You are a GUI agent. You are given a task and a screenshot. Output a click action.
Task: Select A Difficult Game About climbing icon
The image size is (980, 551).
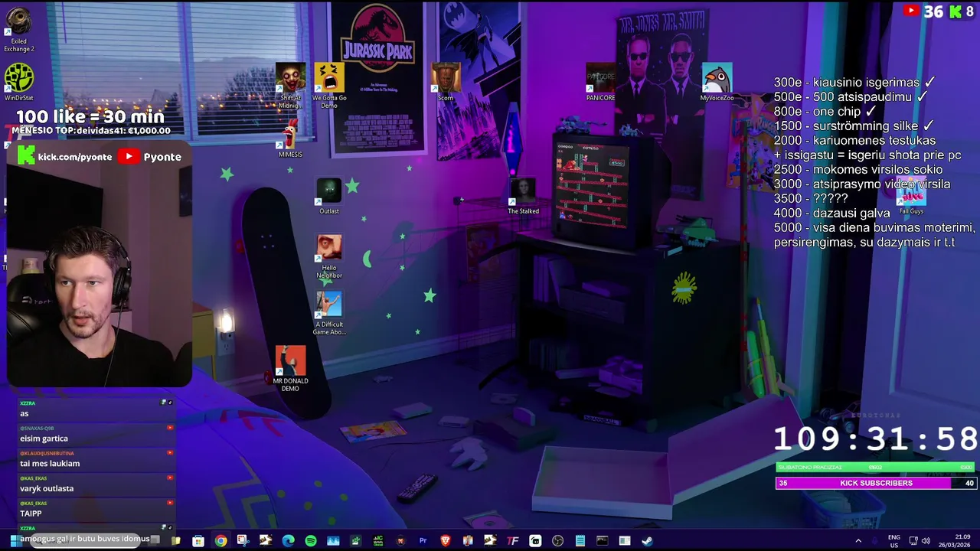pyautogui.click(x=329, y=314)
